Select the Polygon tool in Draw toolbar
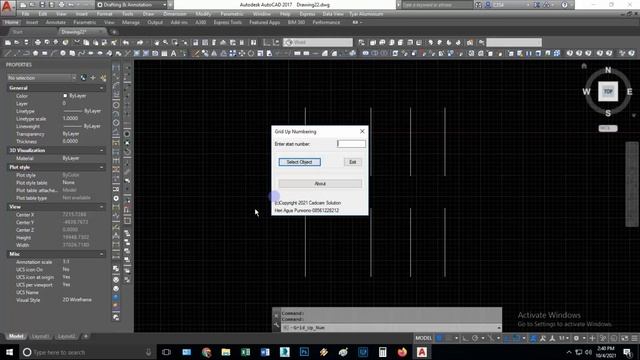 click(x=36, y=53)
